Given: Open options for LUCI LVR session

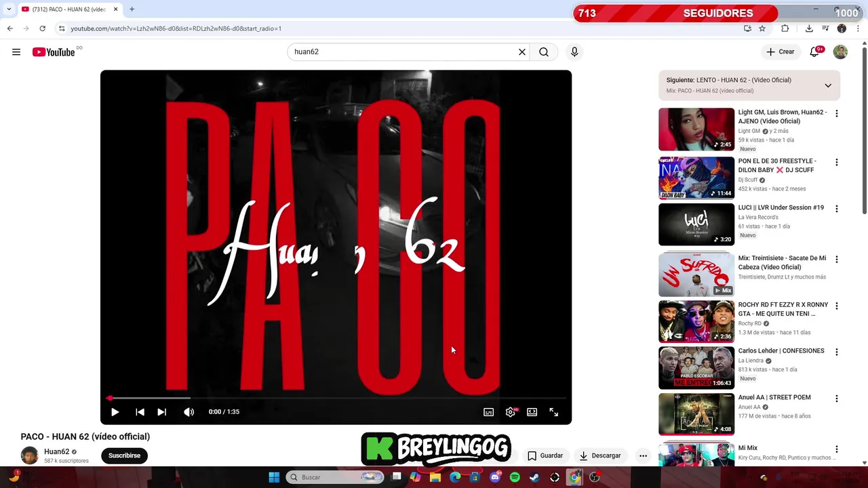Looking at the screenshot, I should 836,209.
